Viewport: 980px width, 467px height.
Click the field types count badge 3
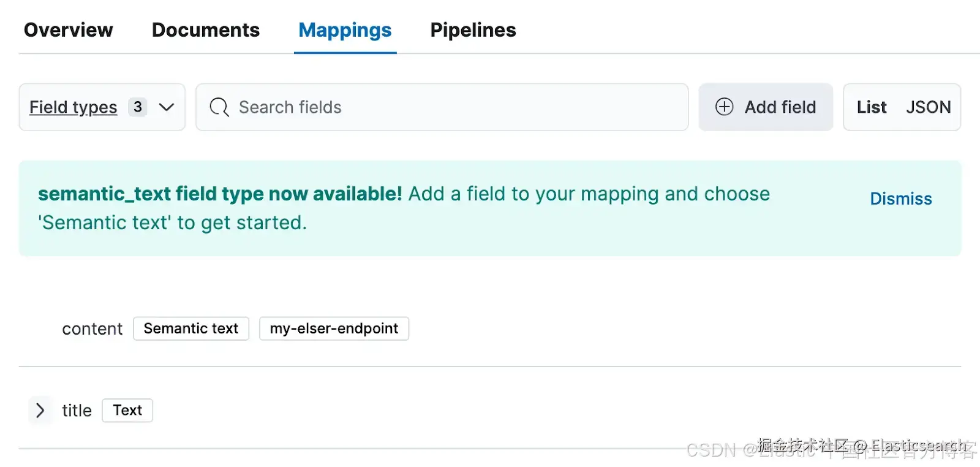pyautogui.click(x=138, y=107)
